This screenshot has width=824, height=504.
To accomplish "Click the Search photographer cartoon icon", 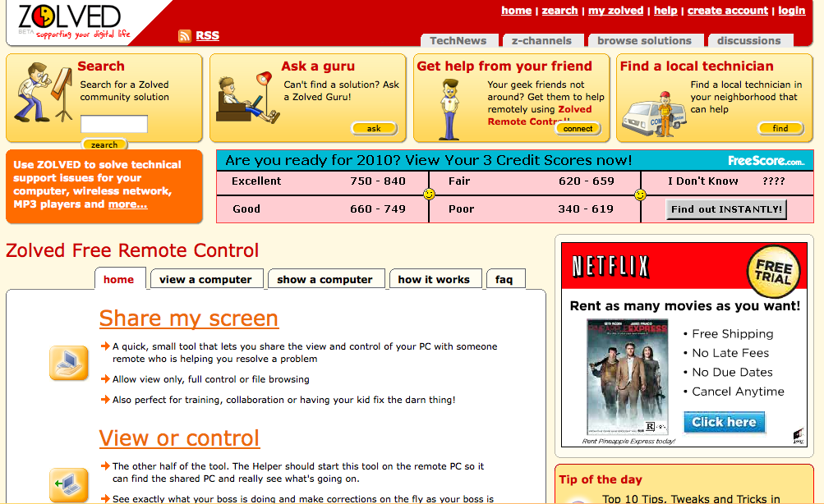I will 43,93.
